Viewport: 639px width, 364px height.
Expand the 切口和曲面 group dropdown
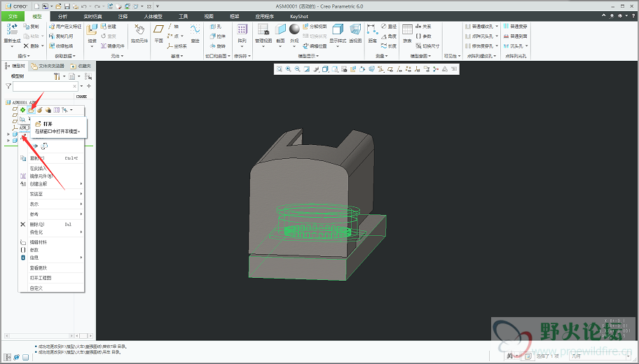click(x=218, y=56)
